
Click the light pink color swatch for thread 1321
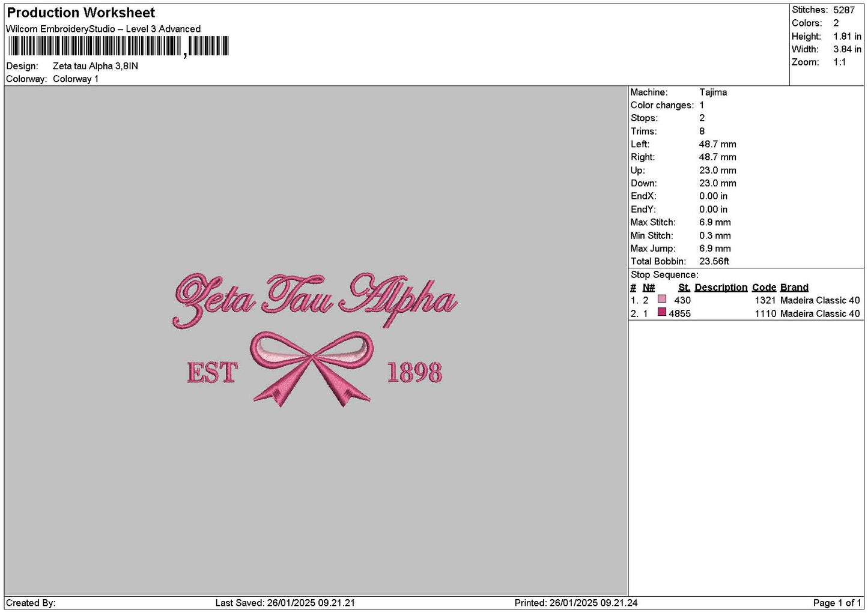pos(662,299)
